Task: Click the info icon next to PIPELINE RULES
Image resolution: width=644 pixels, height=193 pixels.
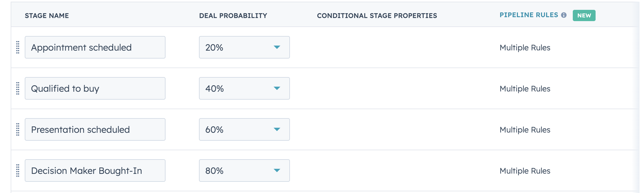Action: tap(564, 15)
